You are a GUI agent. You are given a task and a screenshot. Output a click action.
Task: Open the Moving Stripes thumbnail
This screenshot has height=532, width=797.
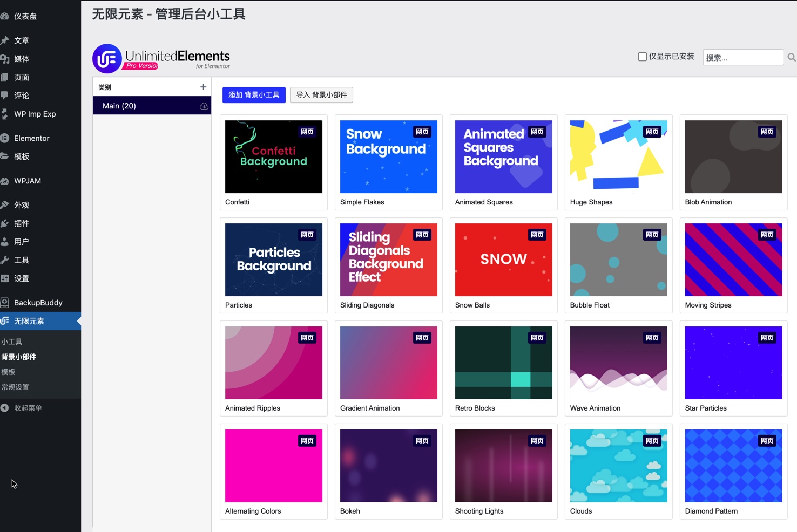click(734, 260)
